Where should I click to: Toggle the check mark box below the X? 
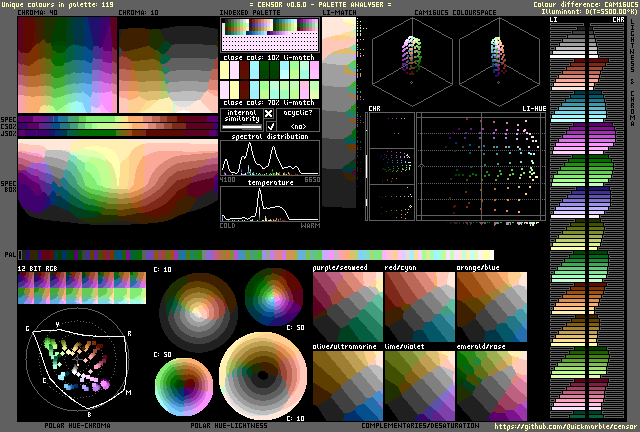tap(270, 126)
